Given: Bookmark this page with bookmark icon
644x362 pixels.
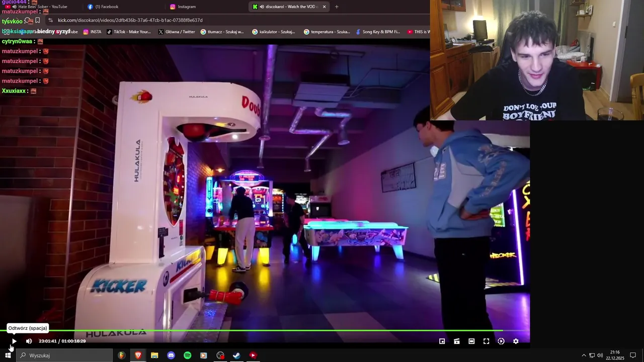Looking at the screenshot, I should pyautogui.click(x=38, y=20).
